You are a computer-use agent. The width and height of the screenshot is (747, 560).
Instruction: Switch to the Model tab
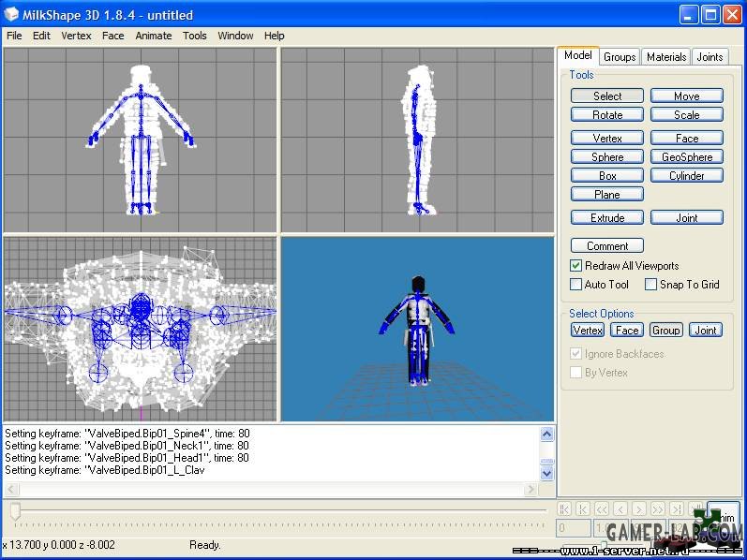coord(578,55)
